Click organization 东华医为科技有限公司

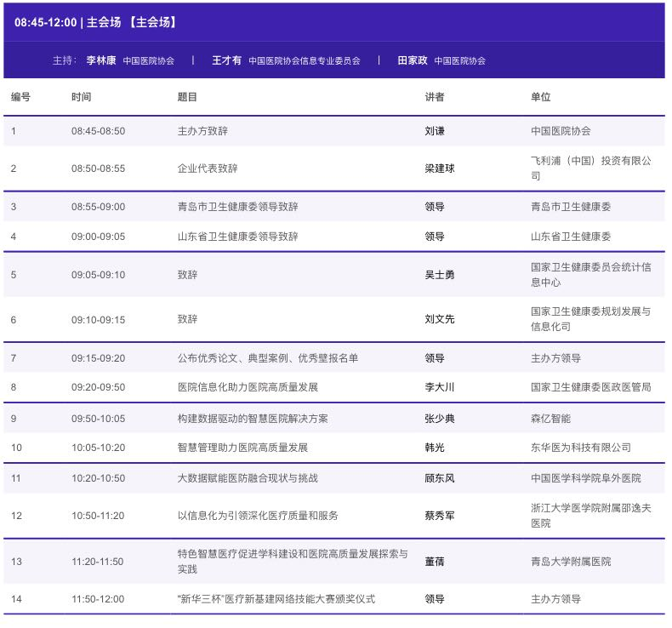click(x=581, y=448)
